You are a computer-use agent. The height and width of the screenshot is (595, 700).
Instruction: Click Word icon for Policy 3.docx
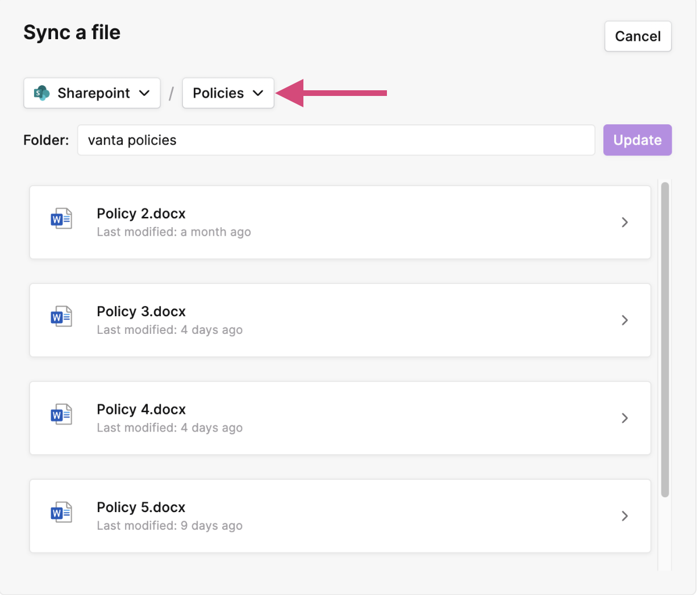[x=61, y=316]
